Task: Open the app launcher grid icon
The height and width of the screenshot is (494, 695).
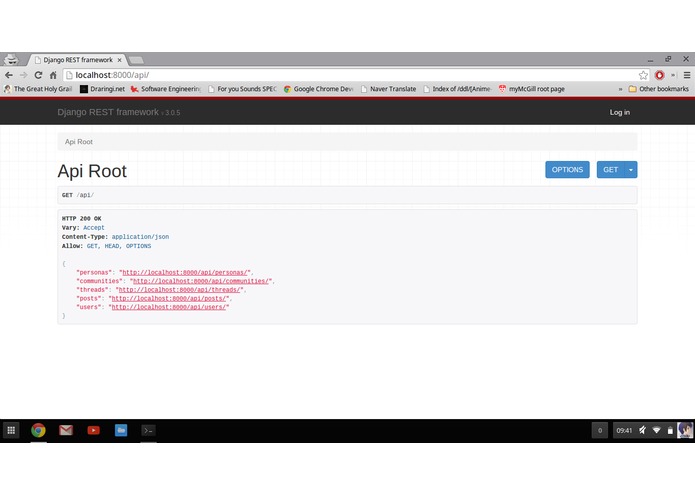Action: coord(12,430)
